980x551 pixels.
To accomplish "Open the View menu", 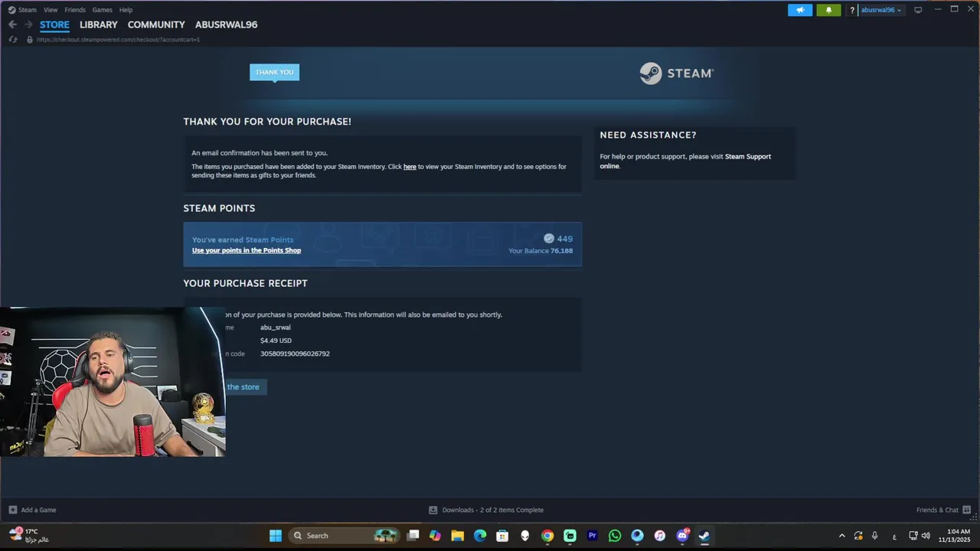I will click(51, 10).
